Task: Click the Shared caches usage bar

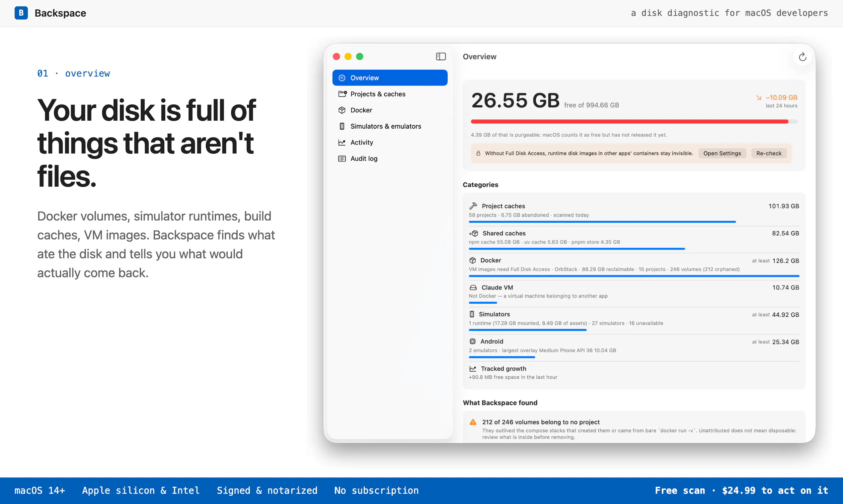Action: click(577, 249)
